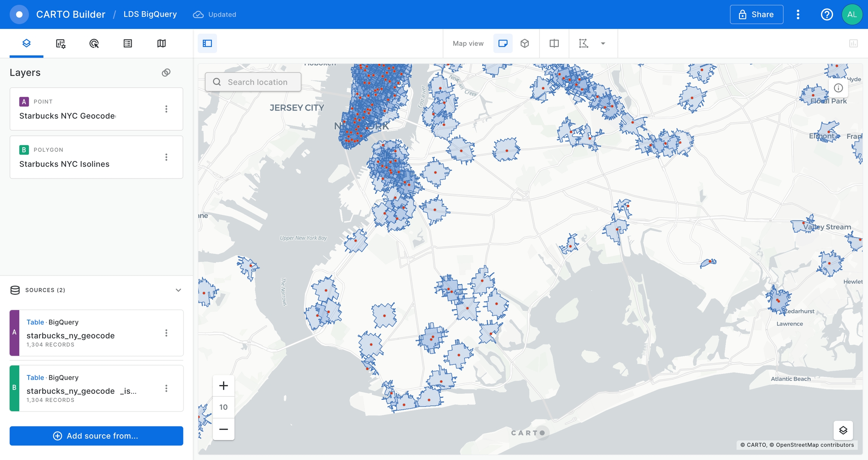
Task: Open the Legend tab
Action: (x=128, y=43)
